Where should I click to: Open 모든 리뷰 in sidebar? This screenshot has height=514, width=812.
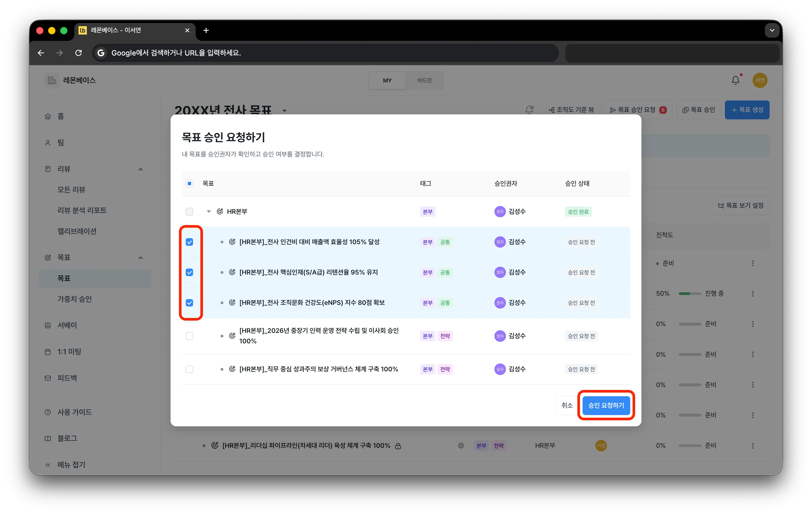(x=71, y=189)
